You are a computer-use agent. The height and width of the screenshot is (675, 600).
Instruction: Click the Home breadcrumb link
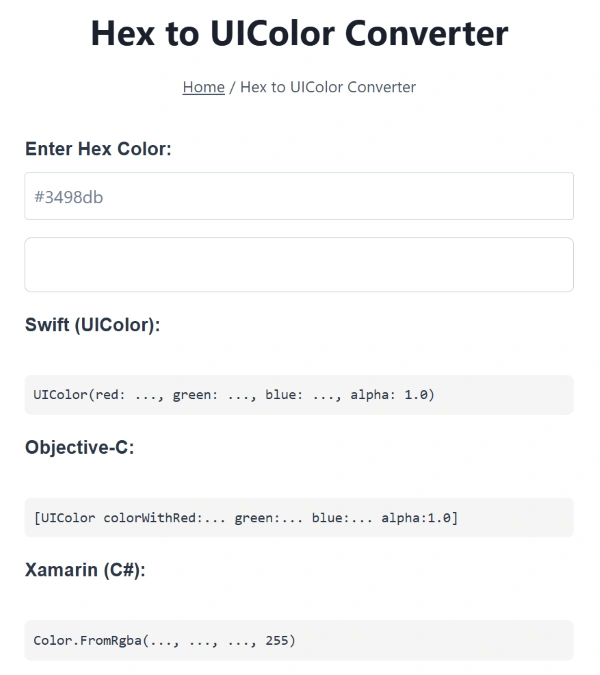[x=203, y=87]
